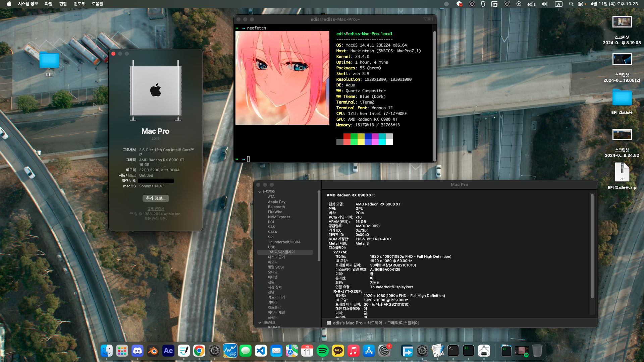Image resolution: width=644 pixels, height=362 pixels.
Task: Select the EFI 업로드용.zip file on desktop
Action: pos(622,176)
